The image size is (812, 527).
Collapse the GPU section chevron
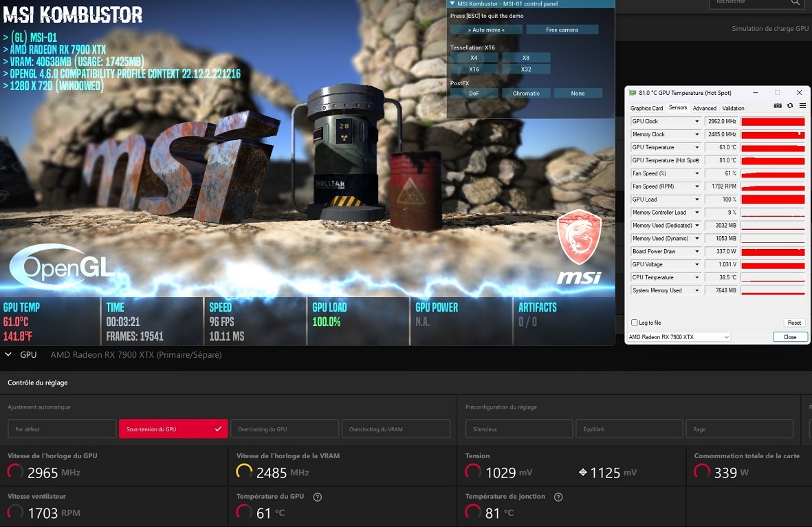[8, 354]
